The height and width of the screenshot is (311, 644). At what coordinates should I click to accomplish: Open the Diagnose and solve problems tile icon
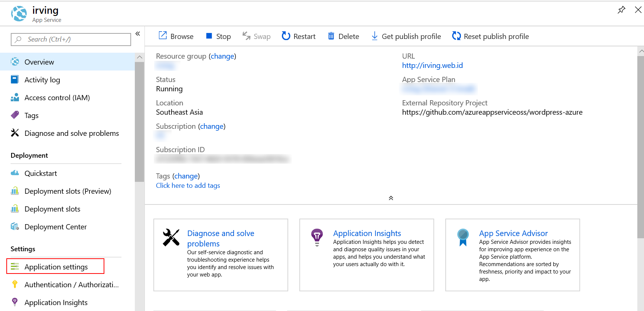171,238
